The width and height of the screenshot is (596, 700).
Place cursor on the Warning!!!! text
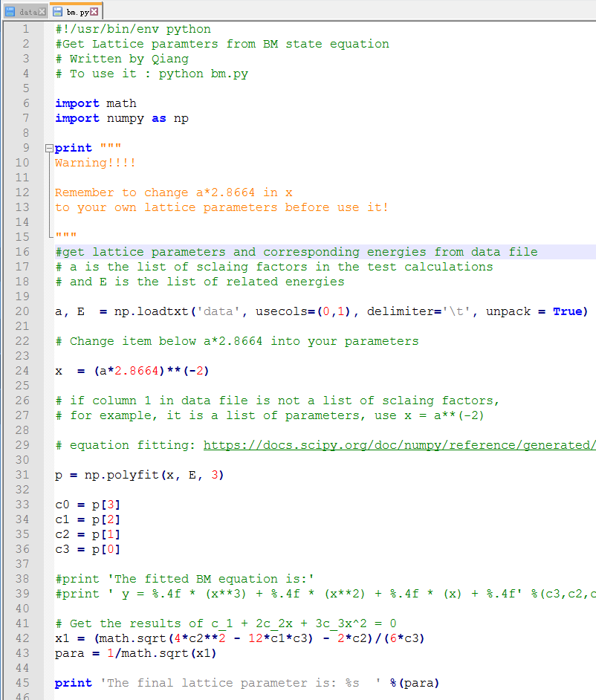tap(95, 163)
